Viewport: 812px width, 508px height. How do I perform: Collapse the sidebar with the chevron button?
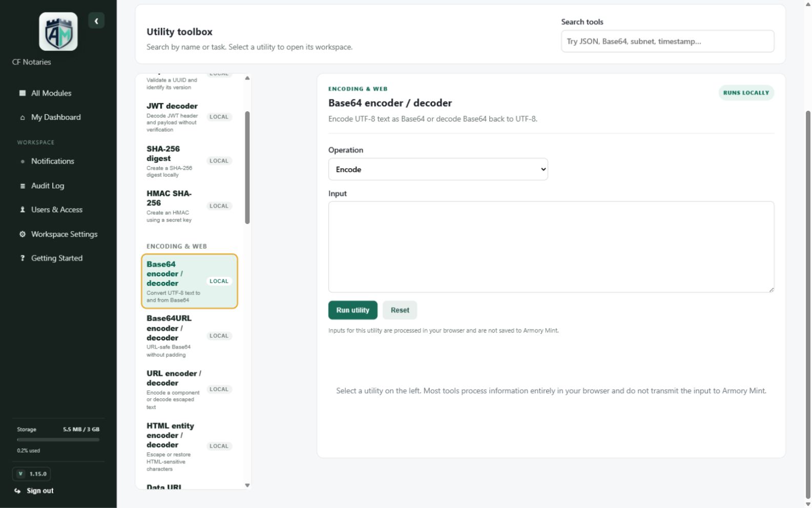[96, 21]
